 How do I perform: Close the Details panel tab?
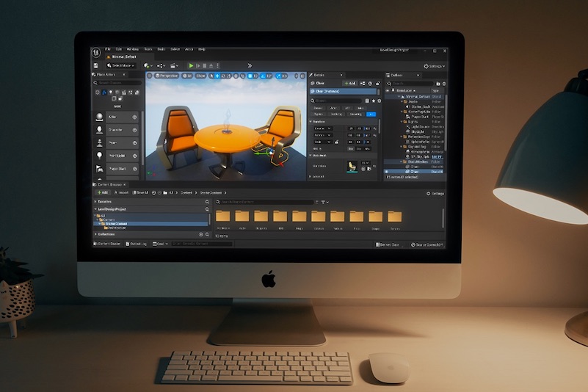coord(341,75)
